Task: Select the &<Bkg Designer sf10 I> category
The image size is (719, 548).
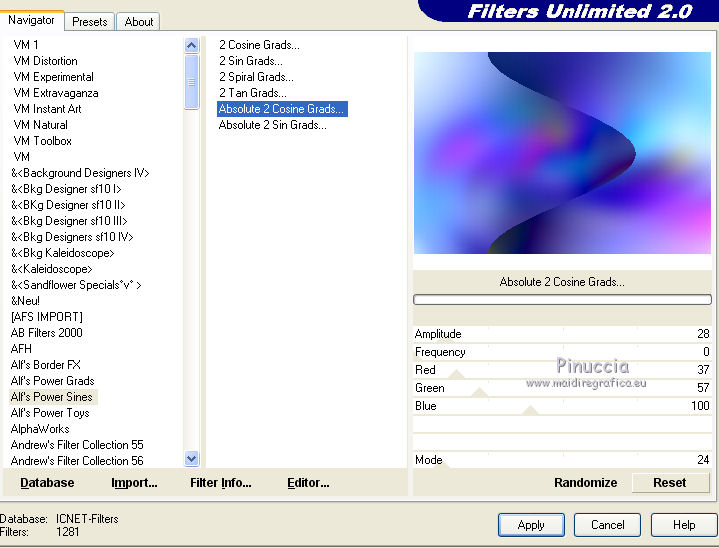Action: coord(66,189)
